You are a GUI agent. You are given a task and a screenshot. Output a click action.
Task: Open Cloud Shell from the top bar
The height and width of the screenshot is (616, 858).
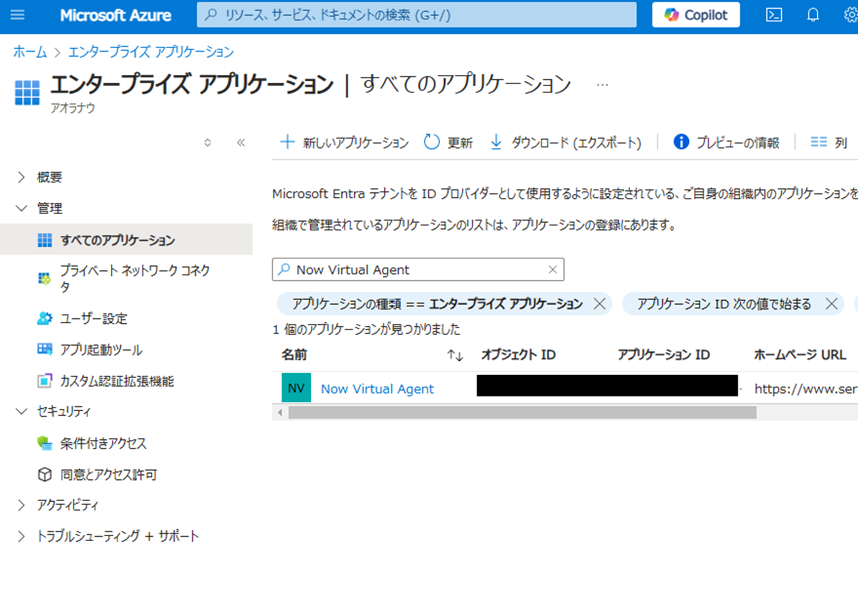[x=774, y=14]
